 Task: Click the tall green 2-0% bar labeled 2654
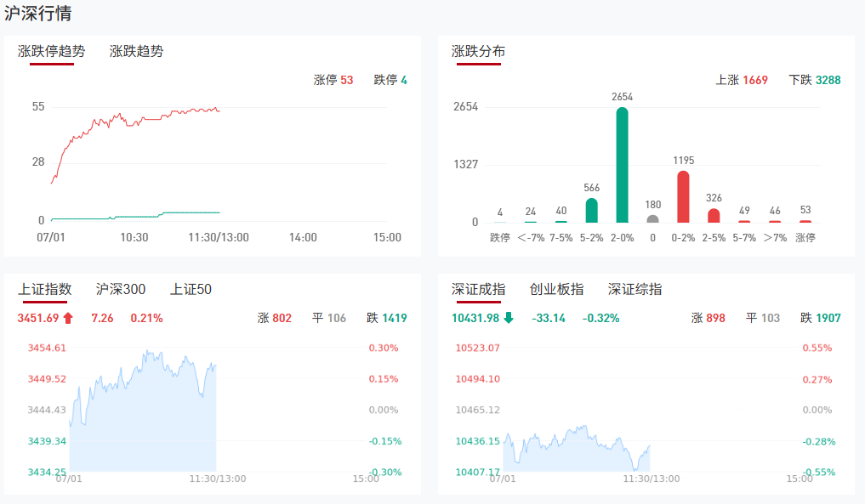623,165
